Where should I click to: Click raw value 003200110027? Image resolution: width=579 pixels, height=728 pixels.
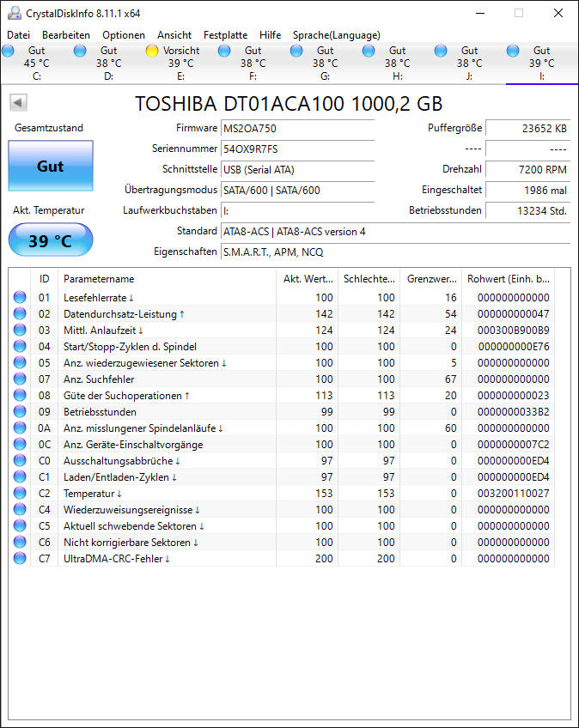click(x=513, y=493)
